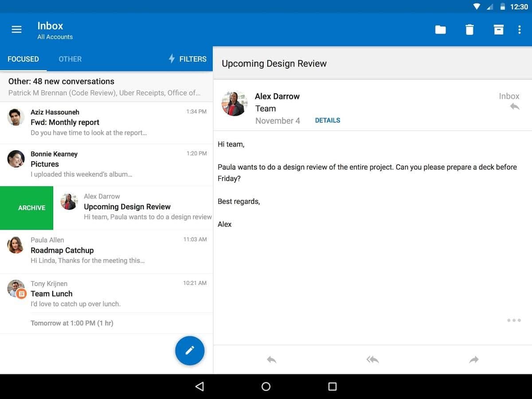Image resolution: width=532 pixels, height=399 pixels.
Task: Click the archive box icon in toolbar
Action: [x=499, y=30]
